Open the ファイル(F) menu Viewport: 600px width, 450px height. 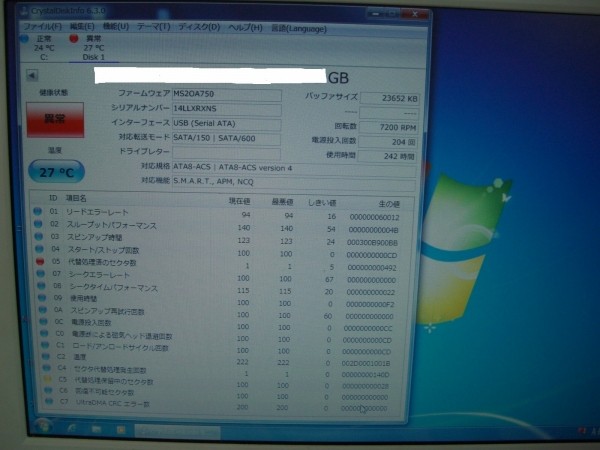41,25
